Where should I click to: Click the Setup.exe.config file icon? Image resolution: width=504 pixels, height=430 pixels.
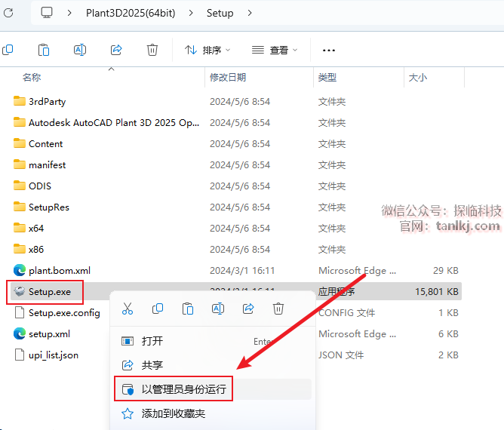[x=20, y=313]
